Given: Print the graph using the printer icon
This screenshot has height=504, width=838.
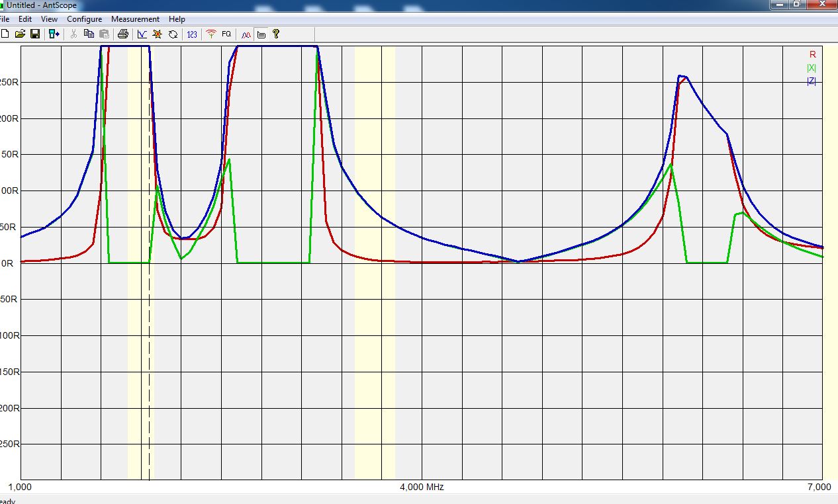Looking at the screenshot, I should tap(122, 34).
